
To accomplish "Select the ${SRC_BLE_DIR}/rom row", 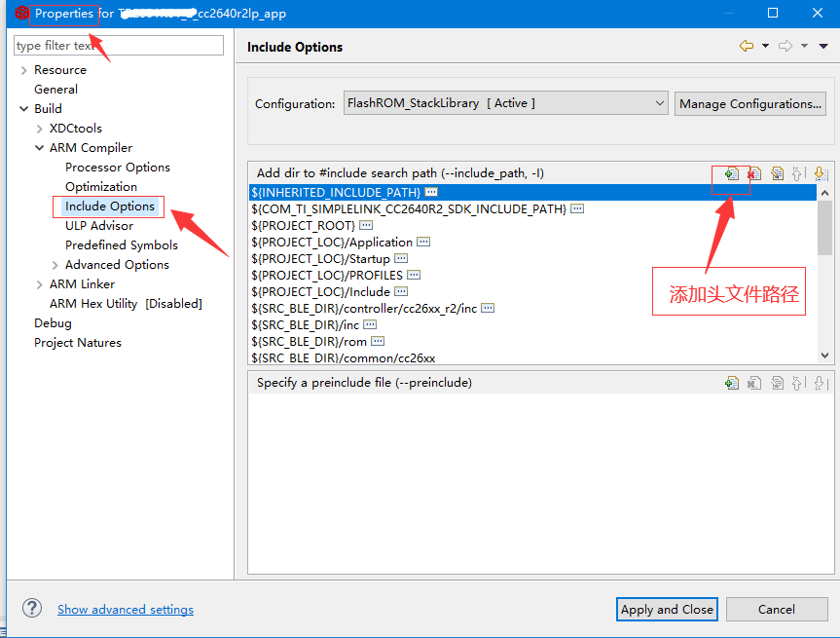I will click(x=533, y=341).
